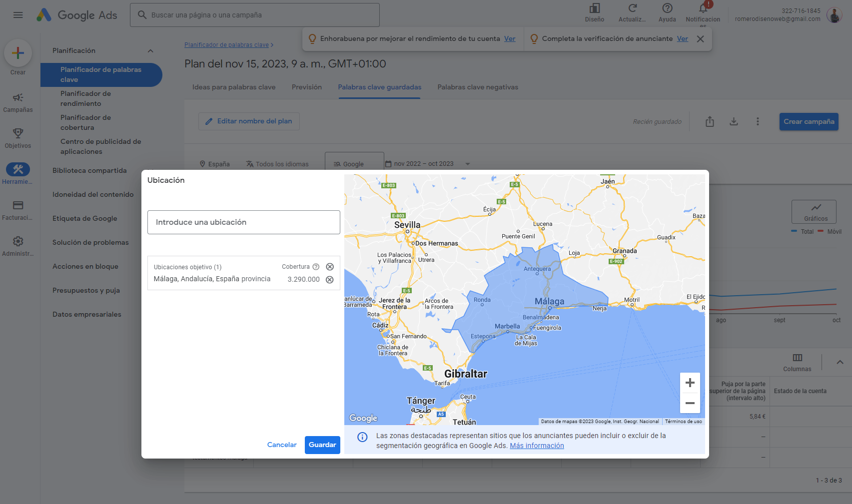
Task: Click the Actualizar refresh icon
Action: click(x=632, y=8)
